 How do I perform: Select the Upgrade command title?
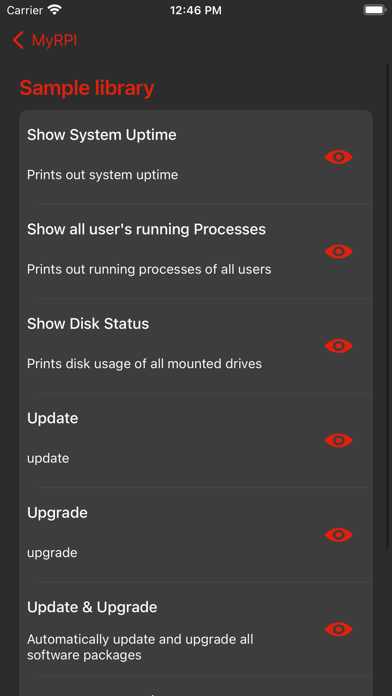(x=57, y=513)
